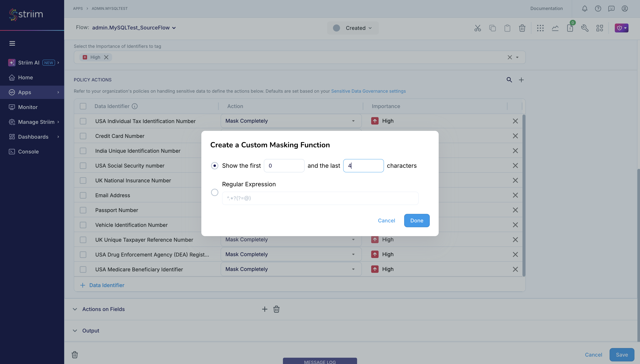Click the search magnifier in Policy Actions
The image size is (640, 364).
509,80
